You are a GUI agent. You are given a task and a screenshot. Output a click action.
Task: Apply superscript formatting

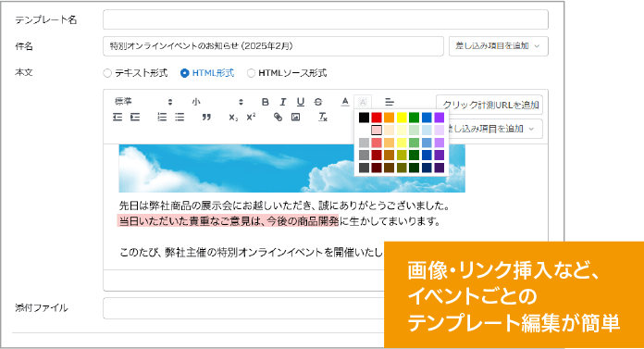tap(251, 118)
